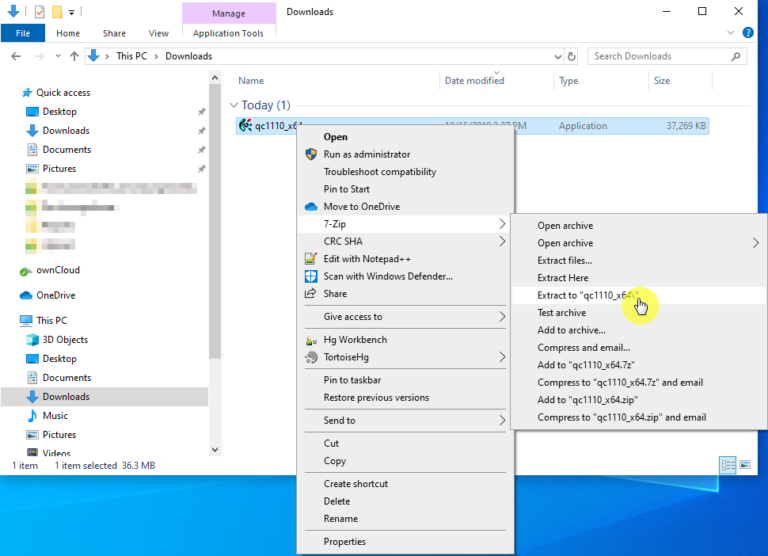Click the 3D Objects folder icon
The width and height of the screenshot is (768, 556).
[32, 340]
